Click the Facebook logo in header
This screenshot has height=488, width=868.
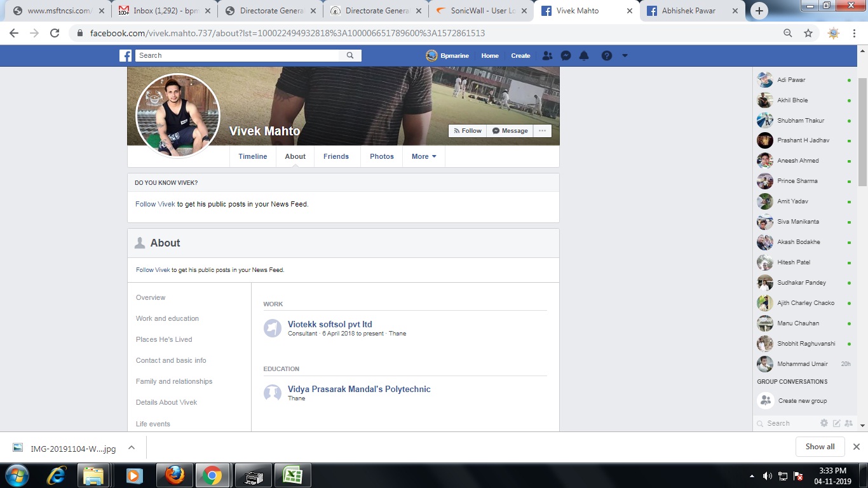126,56
